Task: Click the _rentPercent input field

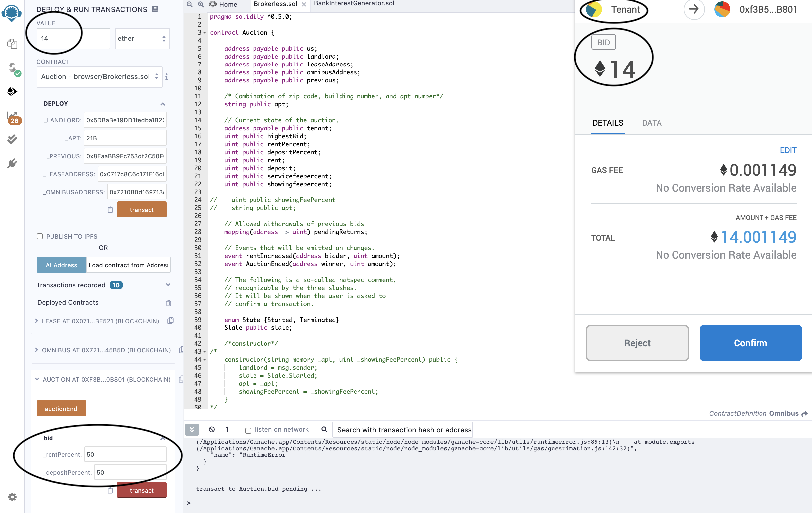Action: tap(126, 454)
